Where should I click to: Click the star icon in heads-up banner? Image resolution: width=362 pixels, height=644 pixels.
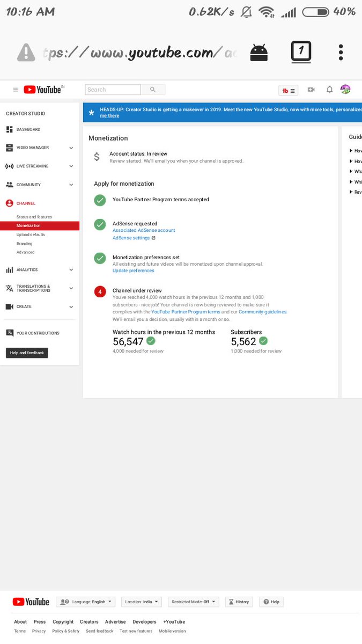click(x=91, y=113)
